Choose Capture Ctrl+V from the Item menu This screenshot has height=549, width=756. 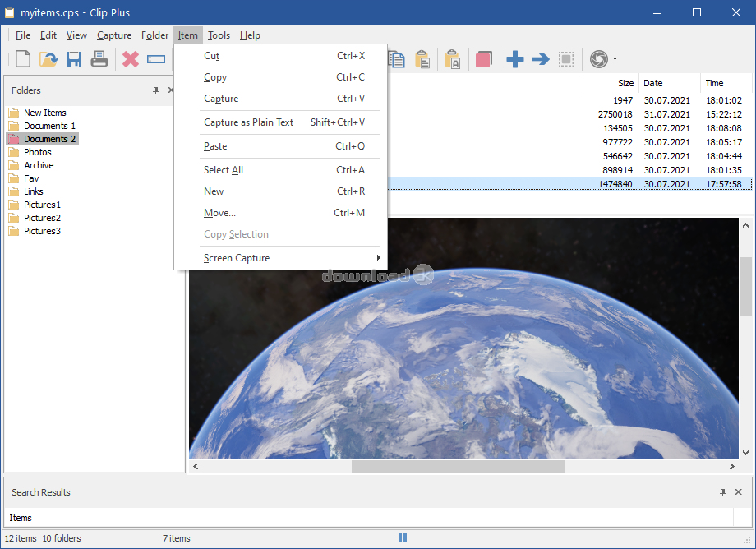tap(280, 99)
